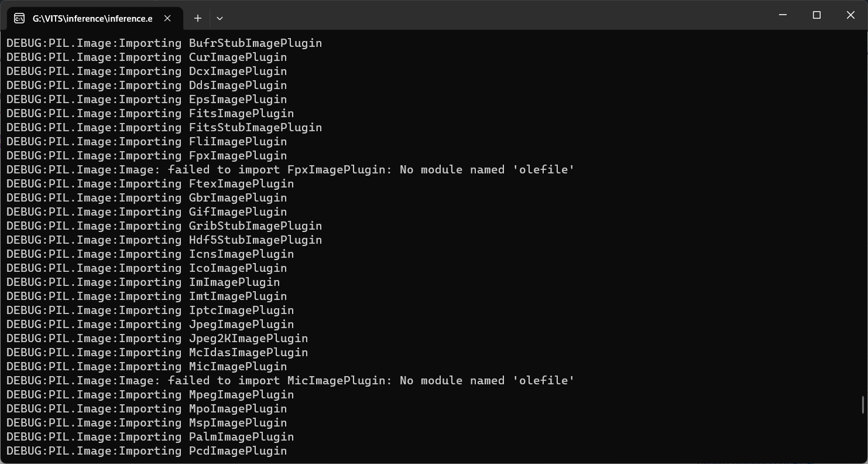This screenshot has width=868, height=464.
Task: Minimize the terminal window
Action: coord(783,15)
